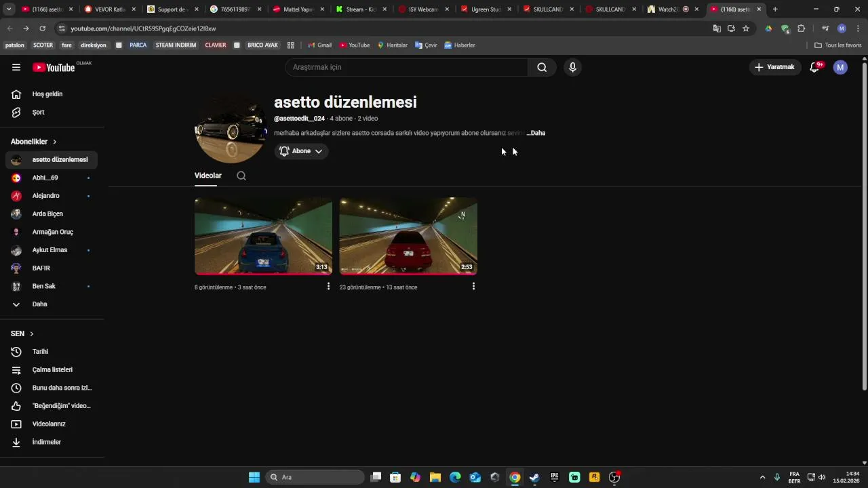The image size is (868, 488).
Task: Open the Windows Start menu
Action: pyautogui.click(x=254, y=477)
